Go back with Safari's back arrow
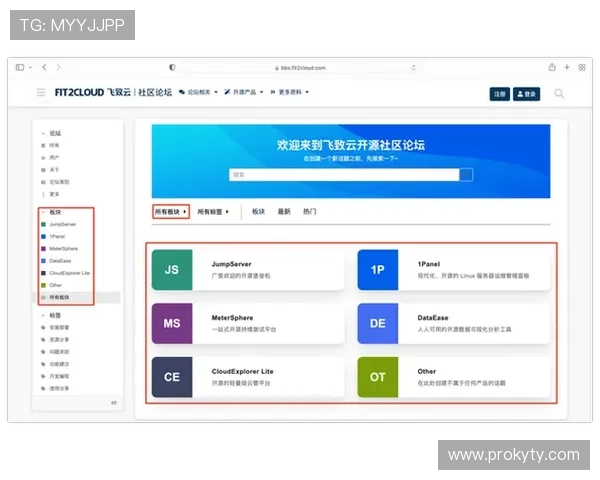Image resolution: width=600 pixels, height=480 pixels. tap(44, 67)
